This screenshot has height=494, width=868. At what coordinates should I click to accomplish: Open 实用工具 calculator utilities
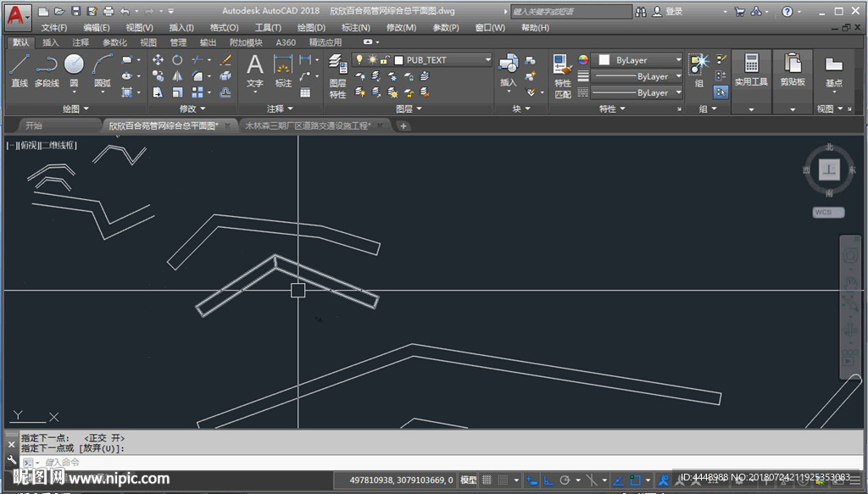point(751,71)
